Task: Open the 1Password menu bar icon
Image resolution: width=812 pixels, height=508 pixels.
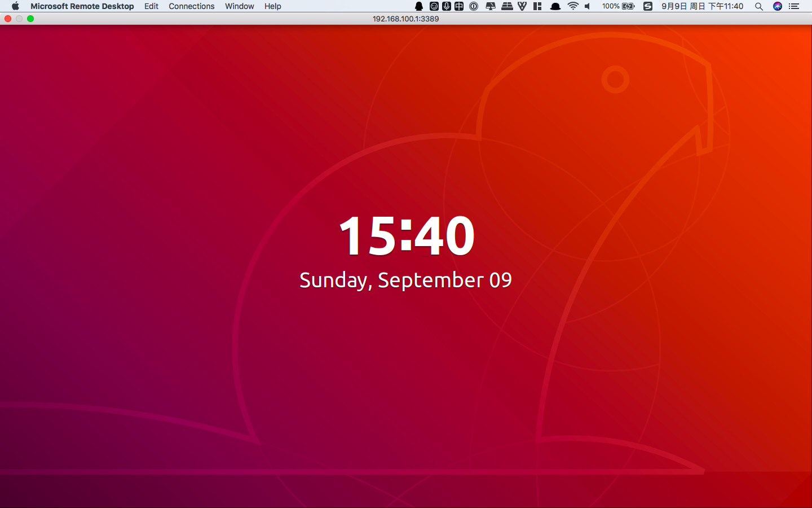Action: pos(474,6)
